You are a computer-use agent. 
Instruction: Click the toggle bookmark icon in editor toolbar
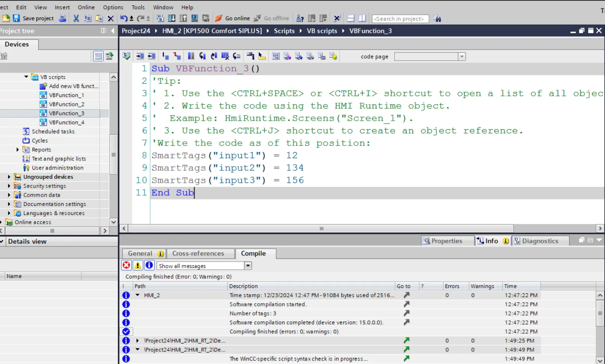click(x=191, y=56)
